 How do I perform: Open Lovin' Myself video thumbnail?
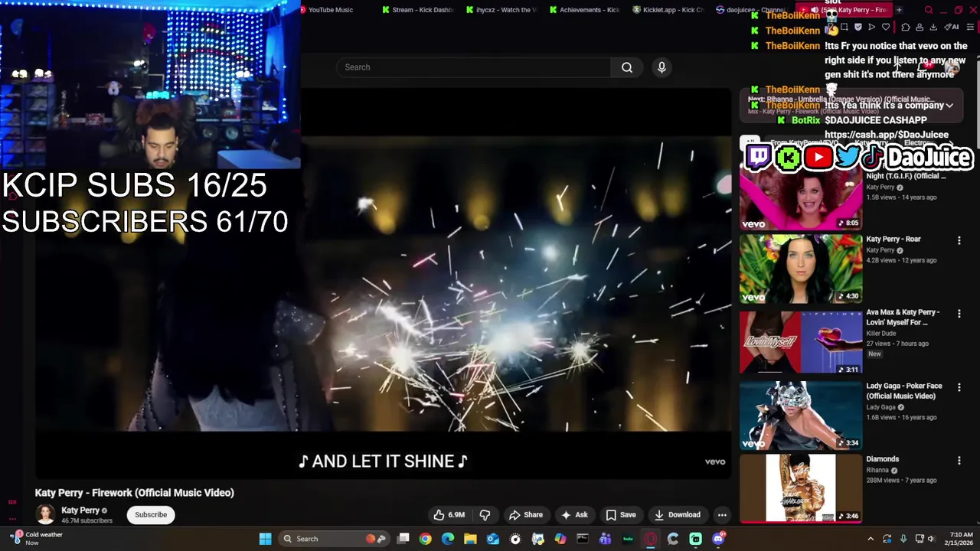(801, 342)
